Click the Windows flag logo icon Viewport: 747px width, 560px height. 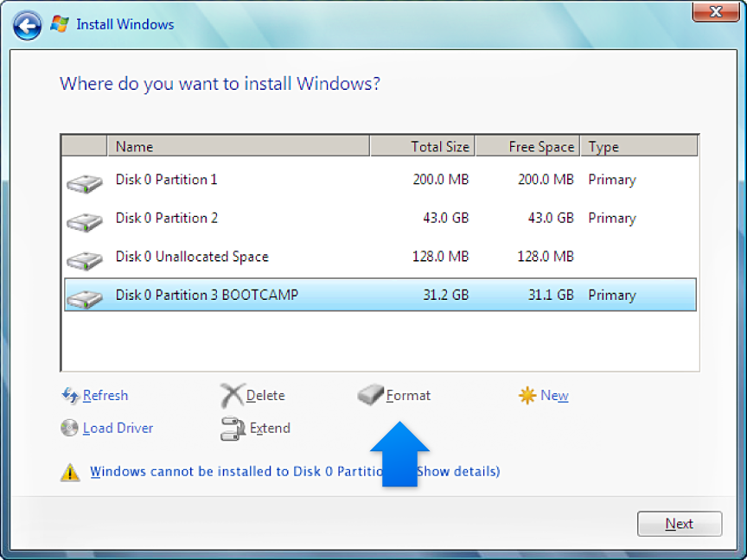pos(60,24)
